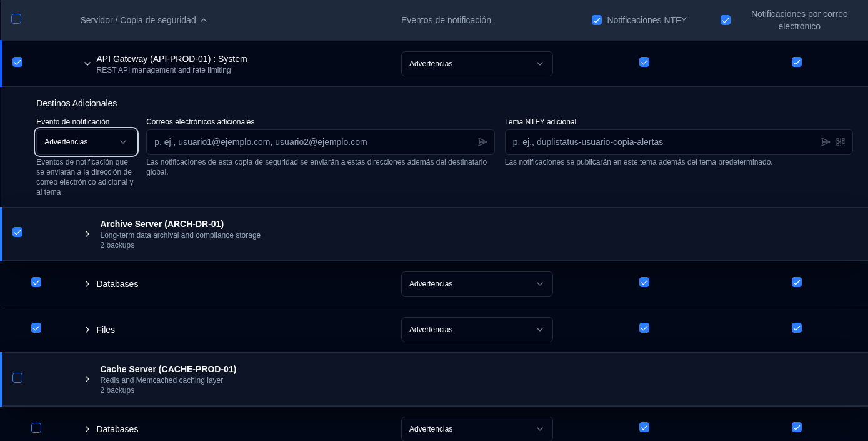This screenshot has width=868, height=441.
Task: Open Files notification events dropdown
Action: [x=477, y=330]
